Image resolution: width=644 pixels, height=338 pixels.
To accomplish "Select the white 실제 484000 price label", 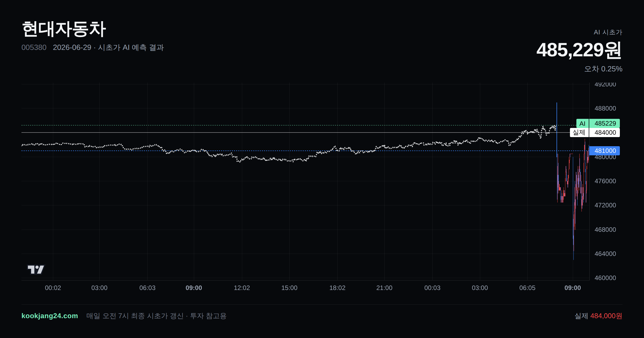I will 595,133.
